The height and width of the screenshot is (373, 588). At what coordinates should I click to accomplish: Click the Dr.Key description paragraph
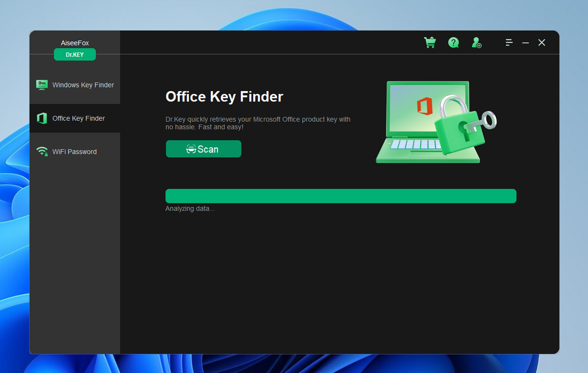[258, 123]
